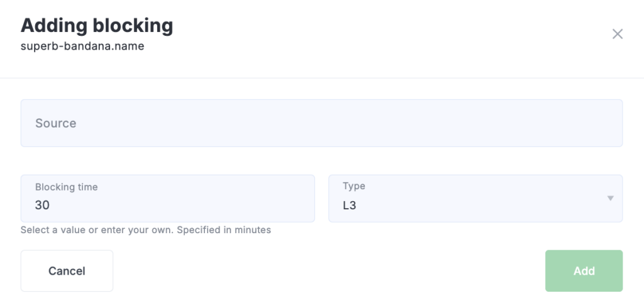Viewport: 644px width, 308px height.
Task: Click the Type field label
Action: tap(354, 186)
